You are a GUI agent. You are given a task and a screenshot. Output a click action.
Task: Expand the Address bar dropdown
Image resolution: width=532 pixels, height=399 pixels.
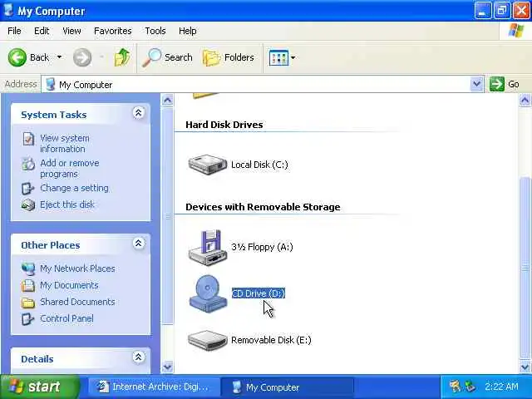coord(476,84)
